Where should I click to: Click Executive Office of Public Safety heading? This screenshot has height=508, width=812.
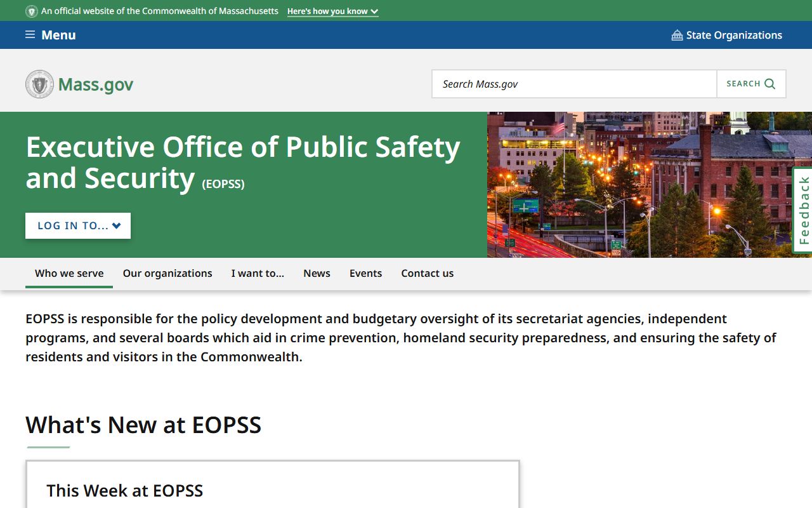[243, 163]
